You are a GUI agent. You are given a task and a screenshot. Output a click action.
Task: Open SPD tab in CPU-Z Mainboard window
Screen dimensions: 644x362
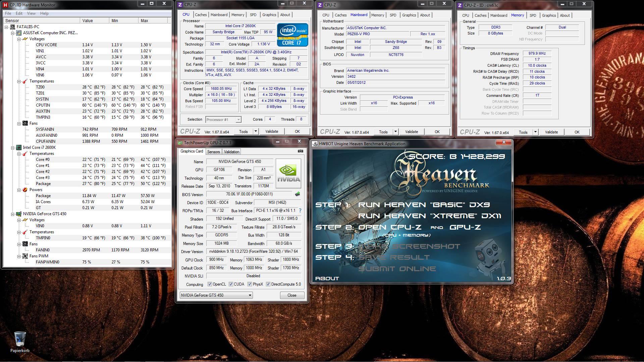(393, 15)
